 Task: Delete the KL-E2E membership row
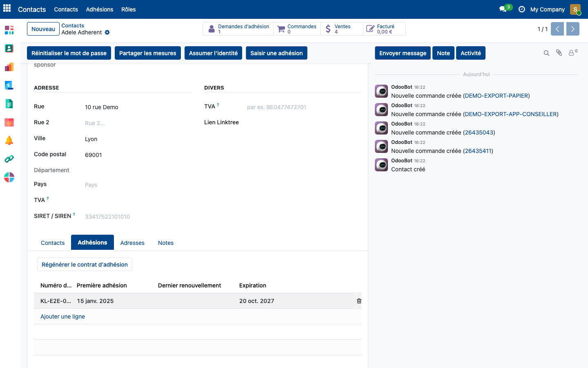click(359, 301)
